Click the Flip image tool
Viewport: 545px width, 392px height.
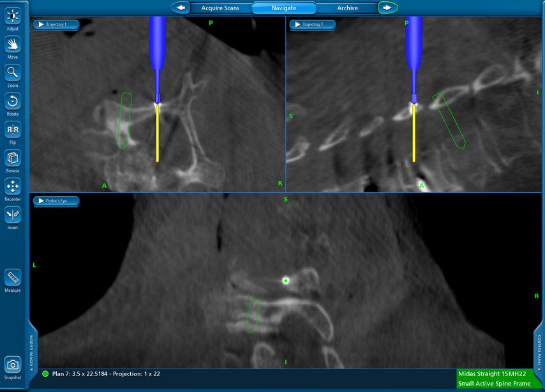pos(13,130)
